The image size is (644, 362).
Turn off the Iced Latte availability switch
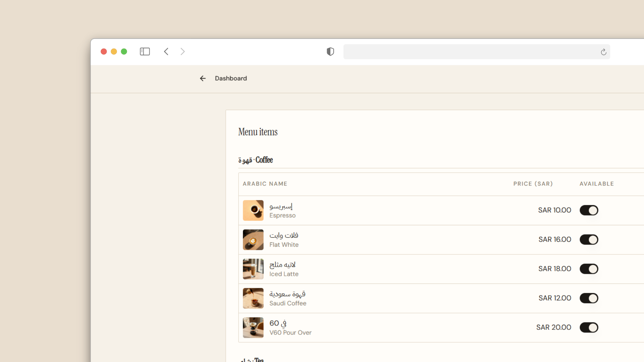pyautogui.click(x=589, y=269)
